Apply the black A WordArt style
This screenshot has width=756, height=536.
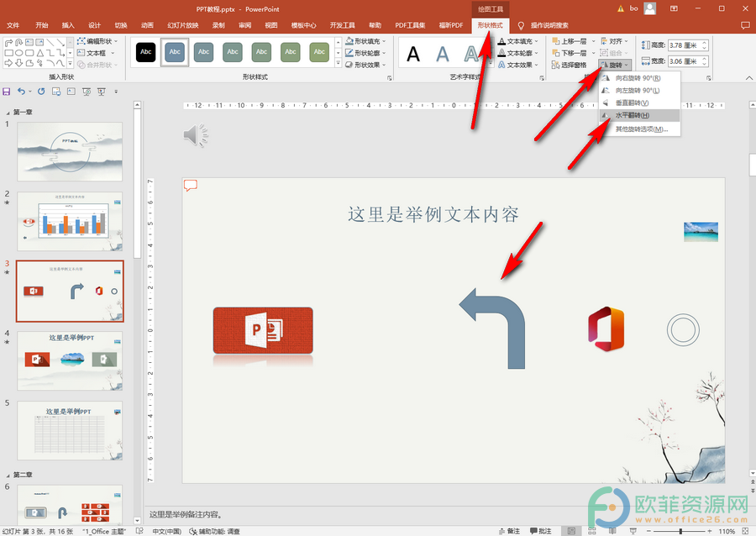click(413, 54)
